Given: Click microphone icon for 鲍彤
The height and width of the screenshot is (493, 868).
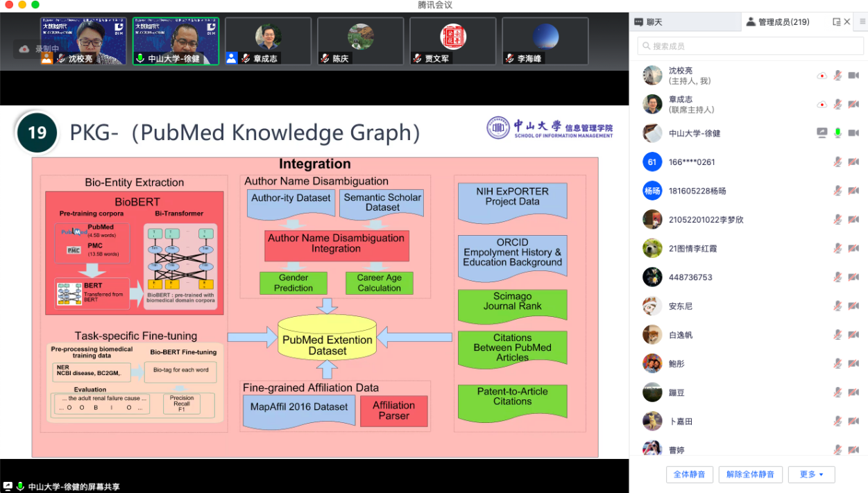Looking at the screenshot, I should [838, 363].
